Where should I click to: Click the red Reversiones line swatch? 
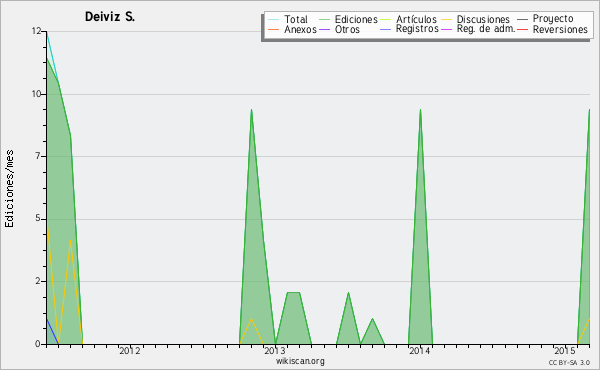point(522,29)
